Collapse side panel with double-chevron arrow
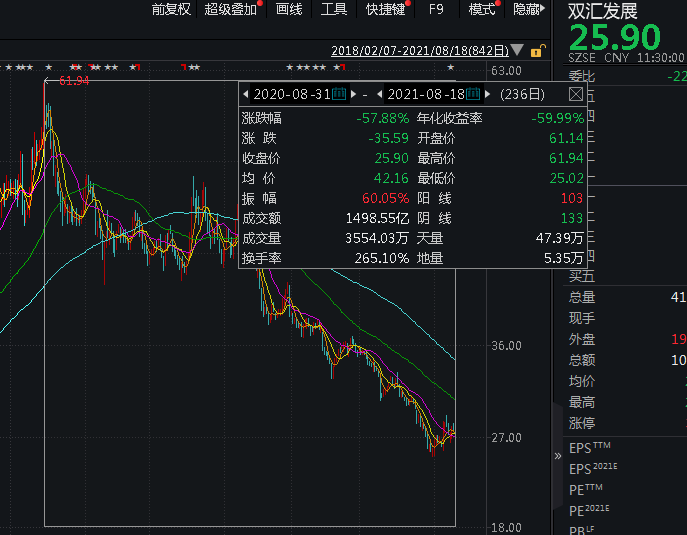 click(558, 456)
